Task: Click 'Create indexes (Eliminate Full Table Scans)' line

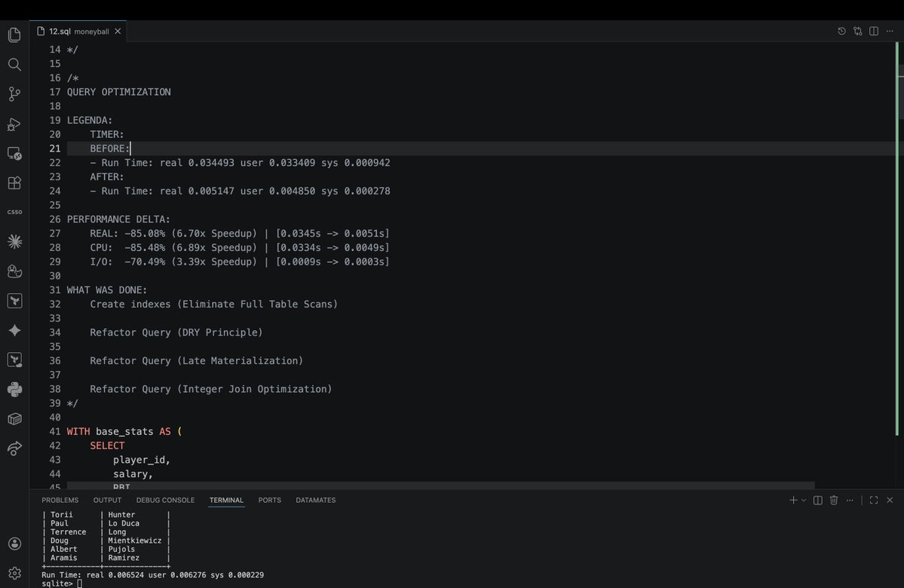Action: (214, 304)
